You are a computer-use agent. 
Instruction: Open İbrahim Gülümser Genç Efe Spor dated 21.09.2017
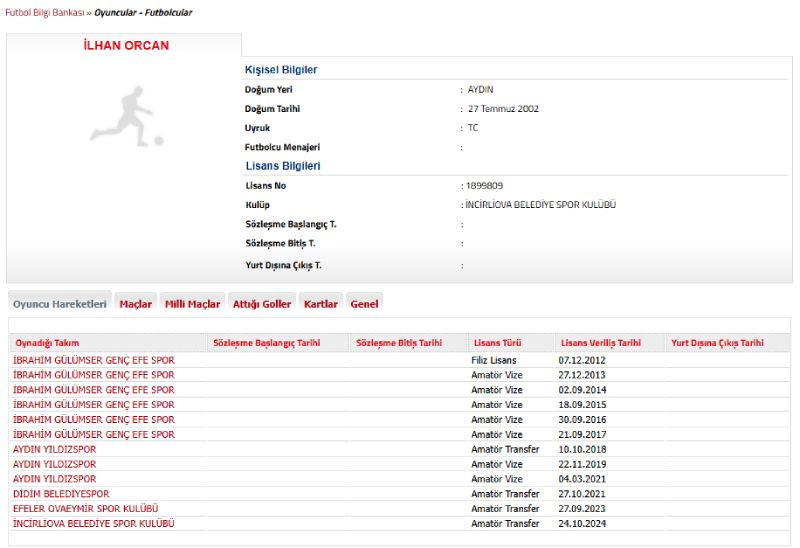94,435
